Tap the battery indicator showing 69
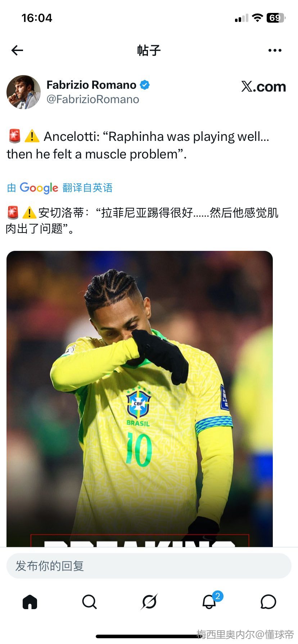The image size is (298, 644). pyautogui.click(x=276, y=18)
